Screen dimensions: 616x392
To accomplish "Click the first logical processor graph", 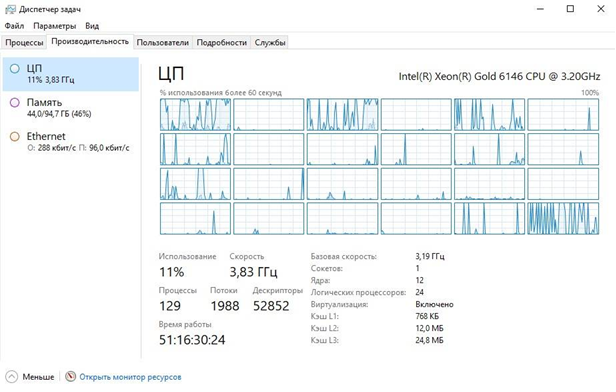I will point(195,114).
